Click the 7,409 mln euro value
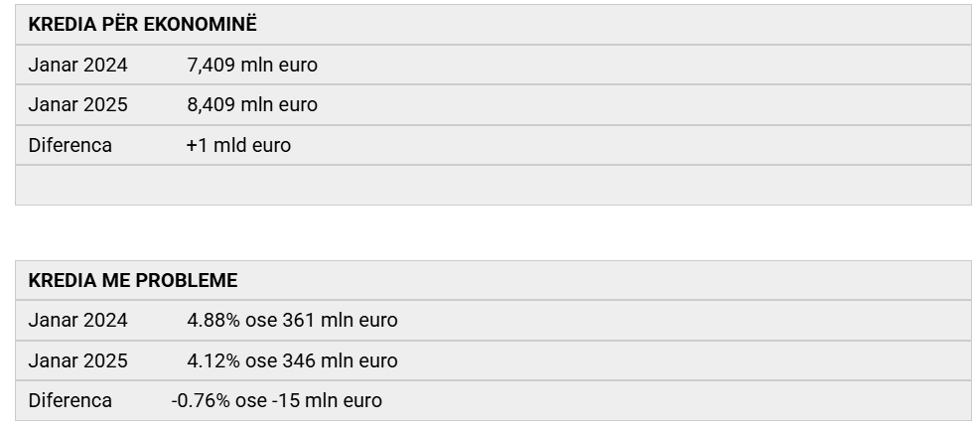 (252, 65)
